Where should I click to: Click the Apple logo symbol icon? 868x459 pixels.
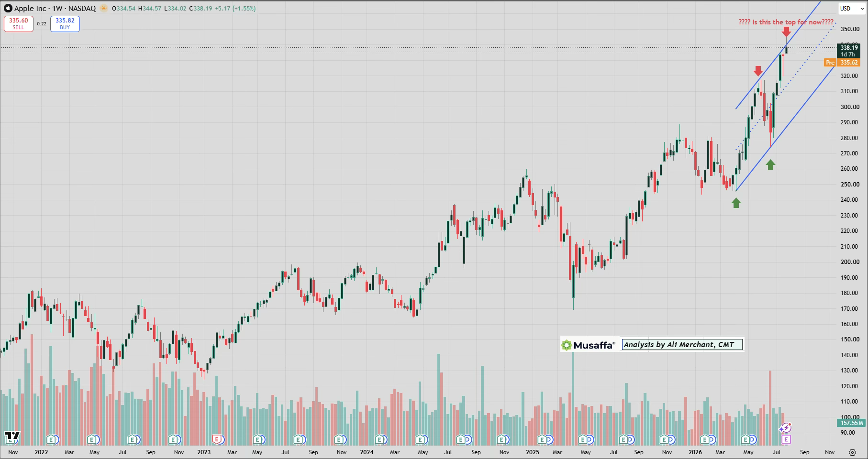point(8,8)
